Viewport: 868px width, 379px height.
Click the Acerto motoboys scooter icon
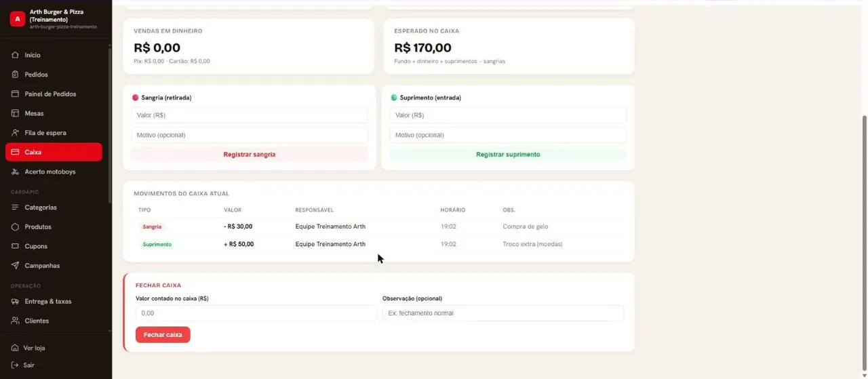pyautogui.click(x=15, y=172)
